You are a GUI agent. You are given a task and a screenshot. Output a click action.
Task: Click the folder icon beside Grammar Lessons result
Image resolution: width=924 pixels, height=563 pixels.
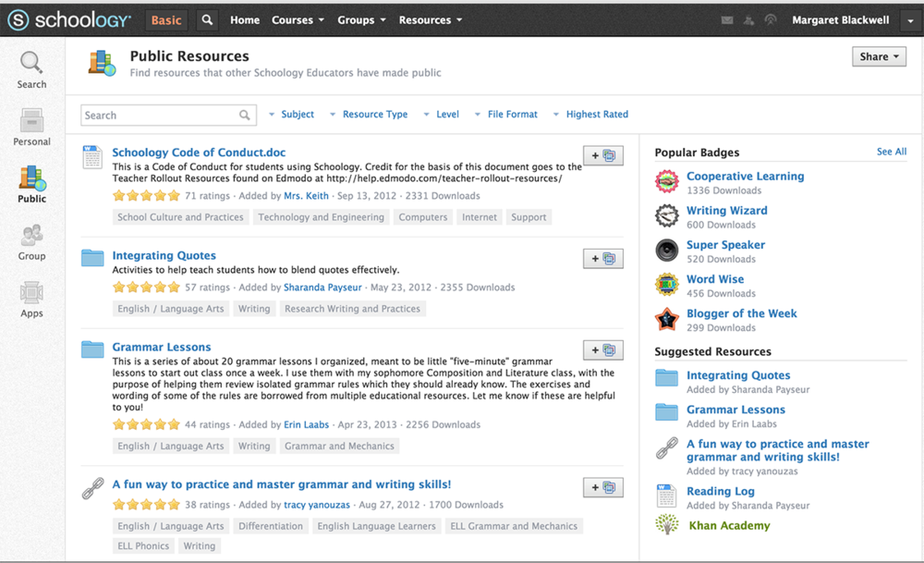92,349
